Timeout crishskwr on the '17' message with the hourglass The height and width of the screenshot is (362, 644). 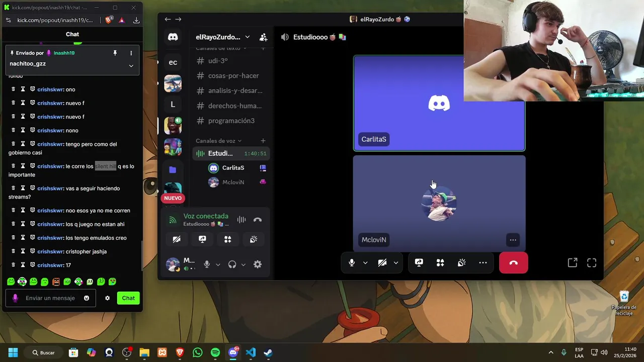click(x=23, y=265)
